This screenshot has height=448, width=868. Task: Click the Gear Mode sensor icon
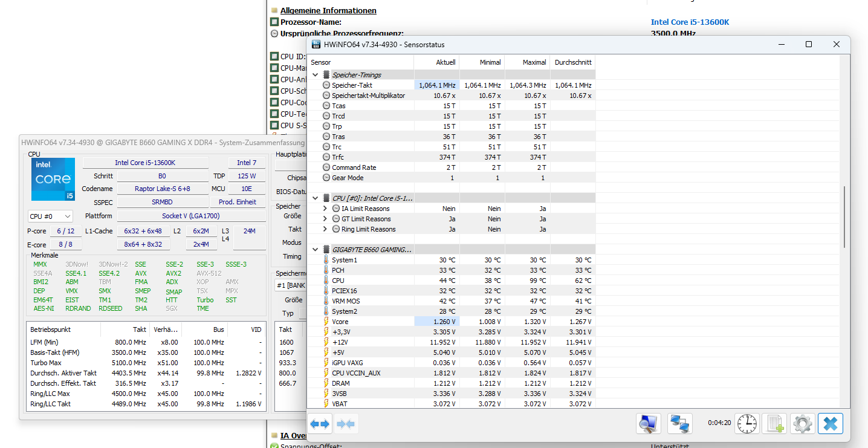pyautogui.click(x=326, y=178)
